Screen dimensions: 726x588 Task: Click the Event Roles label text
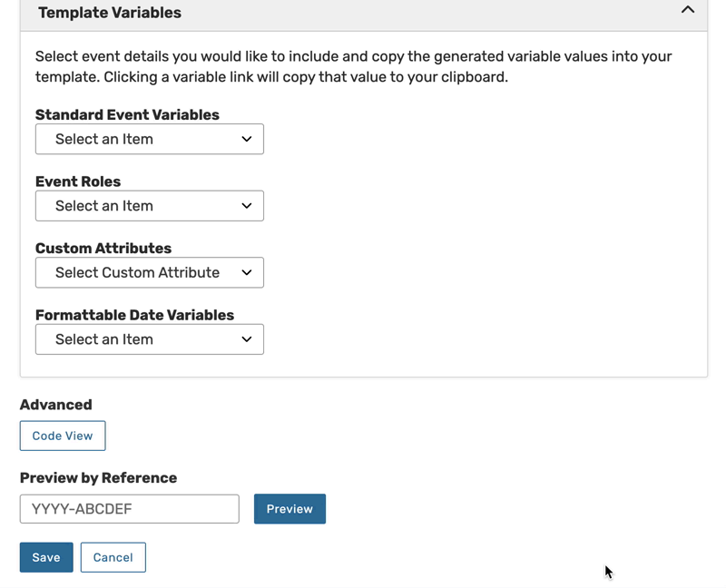(x=78, y=181)
